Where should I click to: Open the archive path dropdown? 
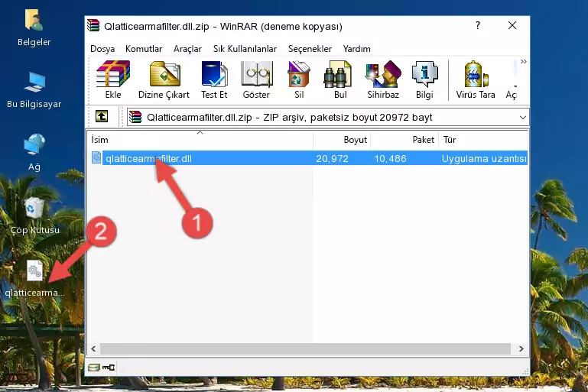coord(523,118)
